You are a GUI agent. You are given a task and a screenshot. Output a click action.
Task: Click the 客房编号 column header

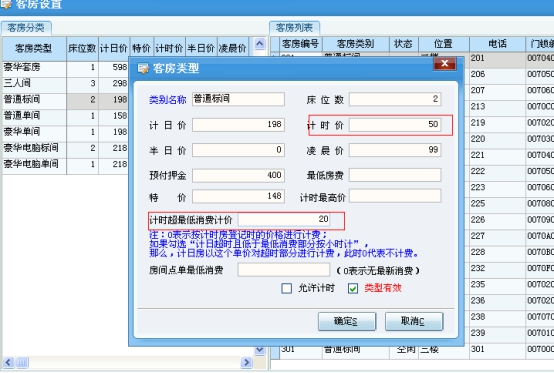pyautogui.click(x=300, y=44)
